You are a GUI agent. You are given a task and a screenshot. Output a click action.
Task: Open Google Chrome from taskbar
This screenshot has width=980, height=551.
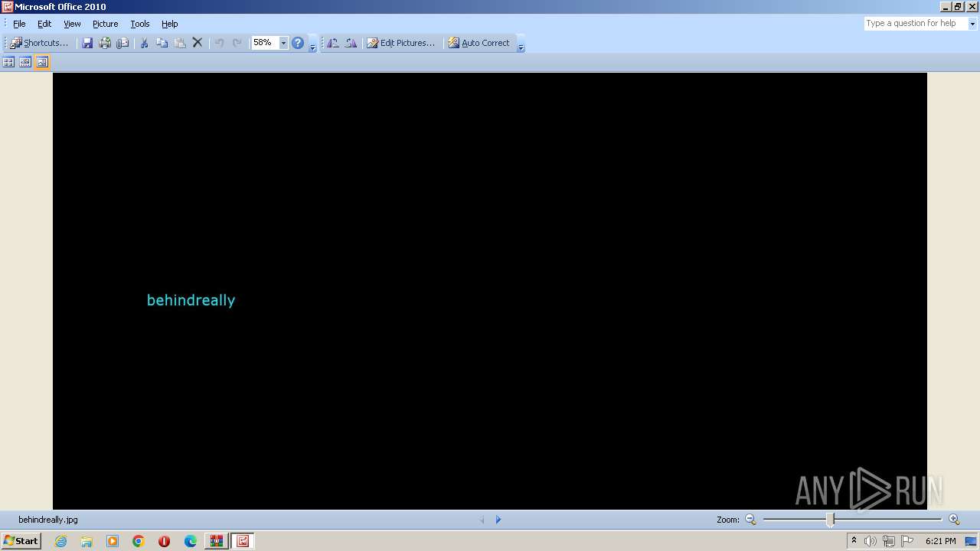click(x=139, y=541)
